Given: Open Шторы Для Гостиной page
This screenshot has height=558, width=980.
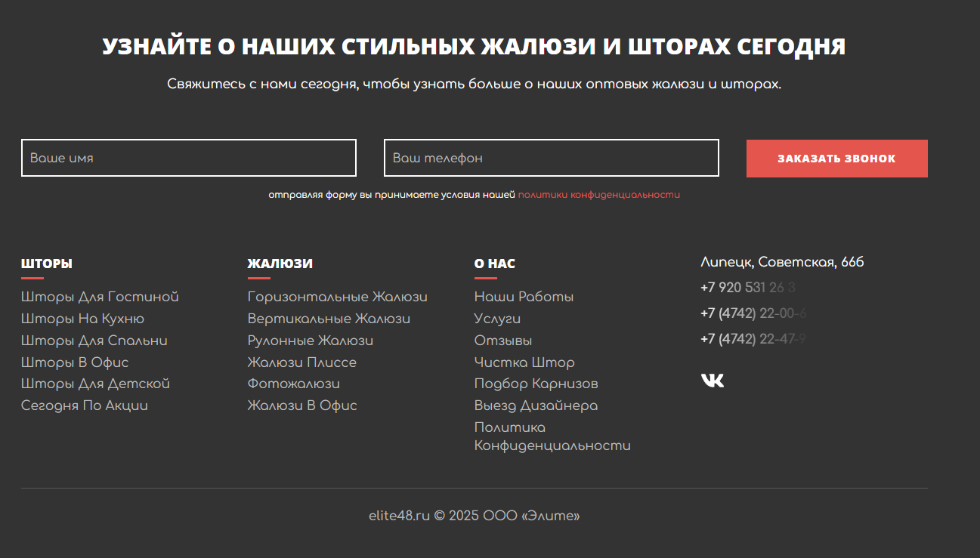Looking at the screenshot, I should tap(100, 296).
